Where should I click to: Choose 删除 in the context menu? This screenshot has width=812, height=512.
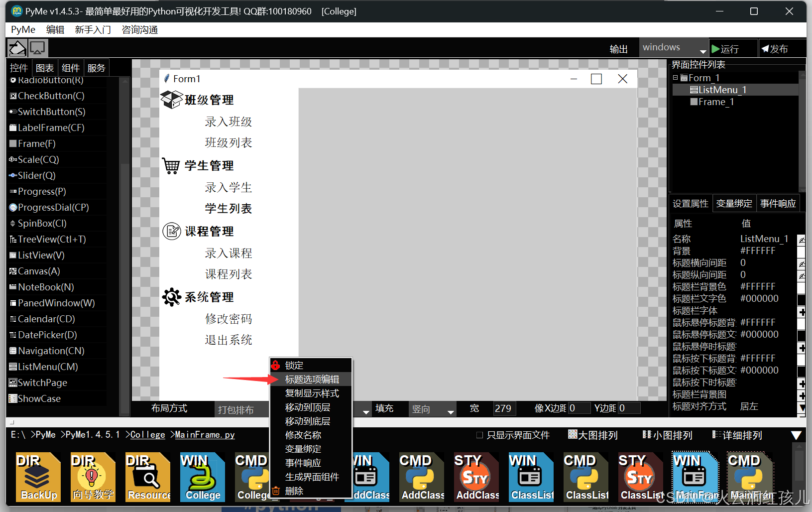[x=311, y=491]
